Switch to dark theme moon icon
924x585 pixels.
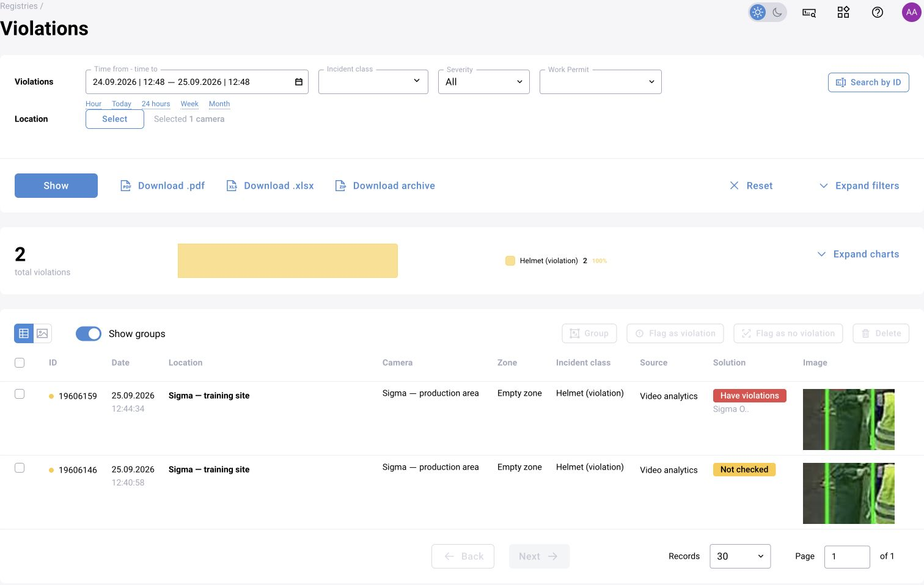(777, 12)
